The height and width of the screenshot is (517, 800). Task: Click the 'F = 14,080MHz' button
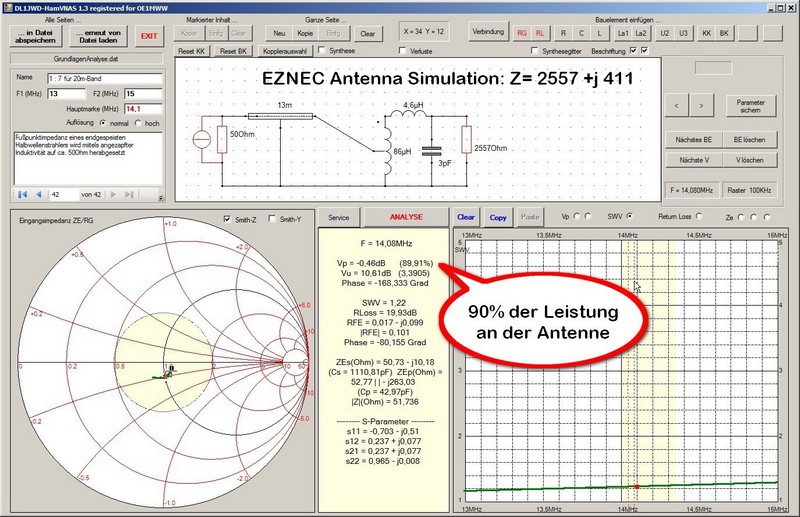pyautogui.click(x=691, y=190)
